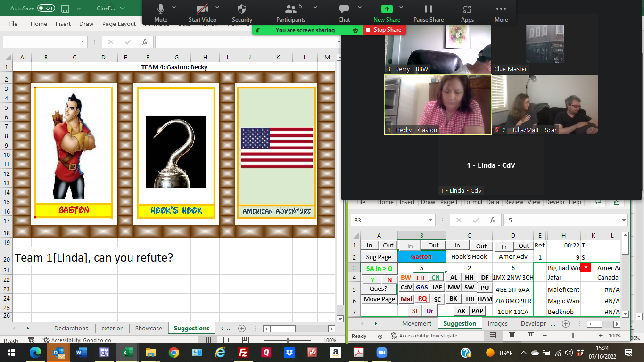
Task: Click the fx insert function icon in left Excel window
Action: click(x=145, y=42)
